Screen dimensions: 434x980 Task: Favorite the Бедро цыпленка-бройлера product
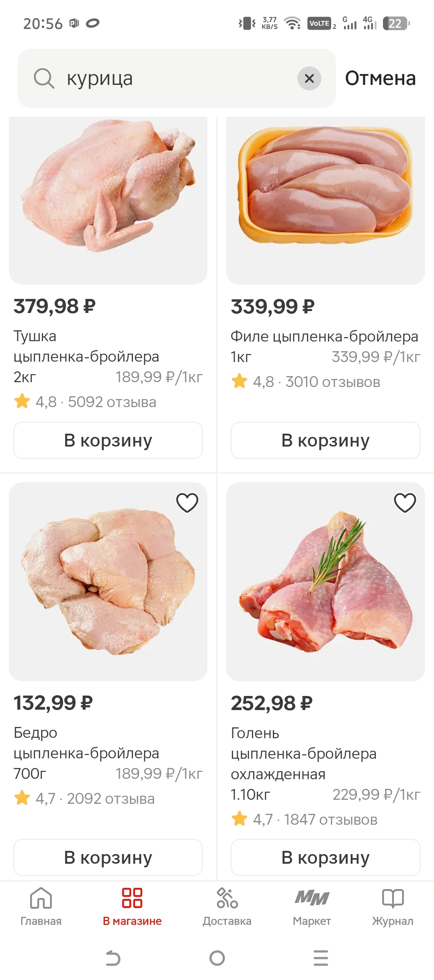pyautogui.click(x=187, y=502)
